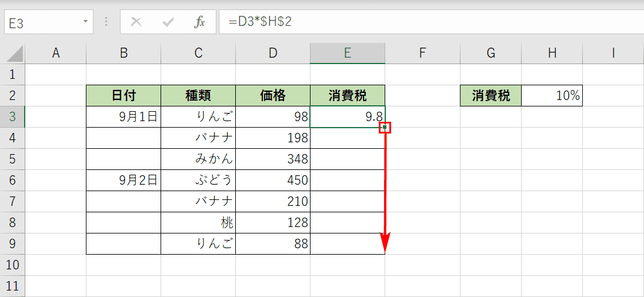Select row 4 header
The height and width of the screenshot is (297, 644).
point(12,138)
